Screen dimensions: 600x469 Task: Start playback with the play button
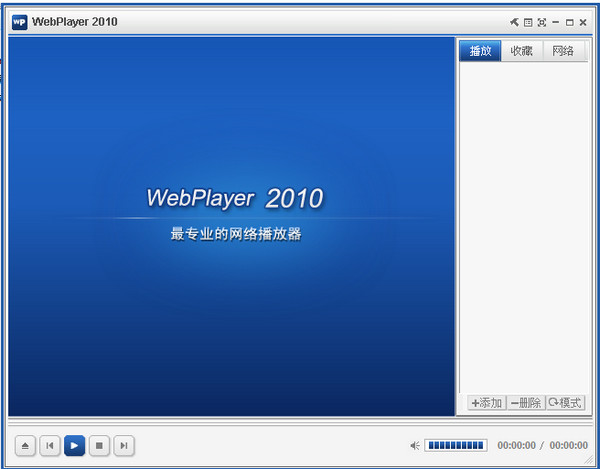[x=75, y=446]
